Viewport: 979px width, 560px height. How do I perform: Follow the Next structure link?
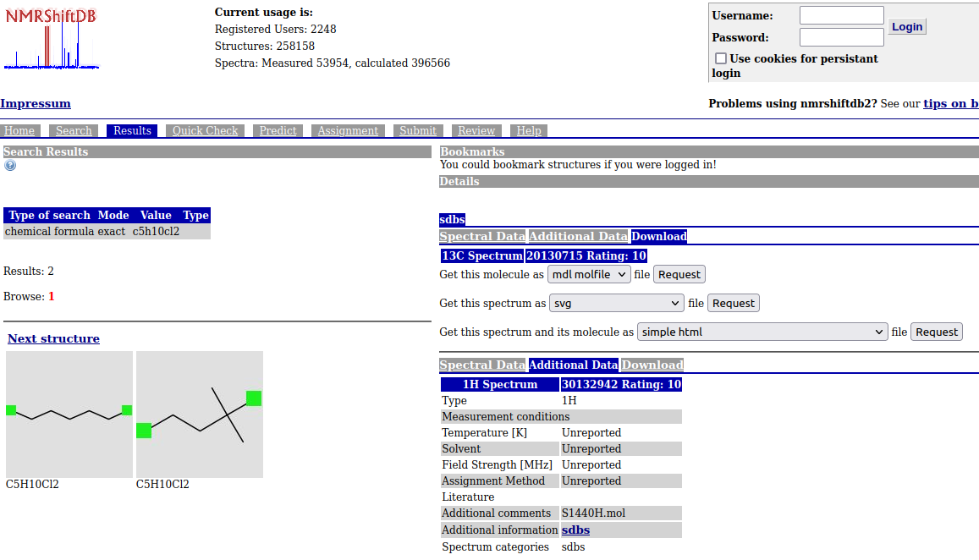click(53, 338)
